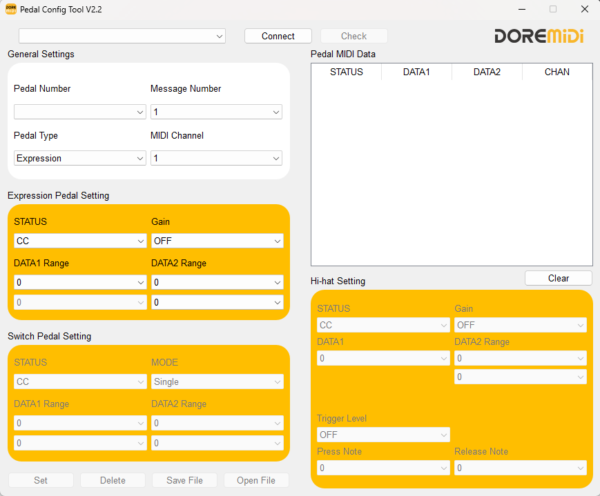Open Expression DATA2 Range second value dropdown
This screenshot has width=600, height=496.
point(217,302)
